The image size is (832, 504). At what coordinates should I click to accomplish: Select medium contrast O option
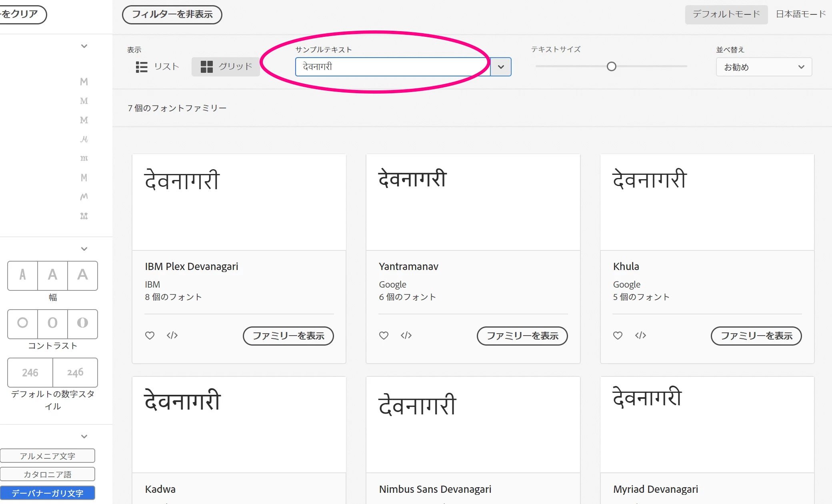[x=52, y=324]
